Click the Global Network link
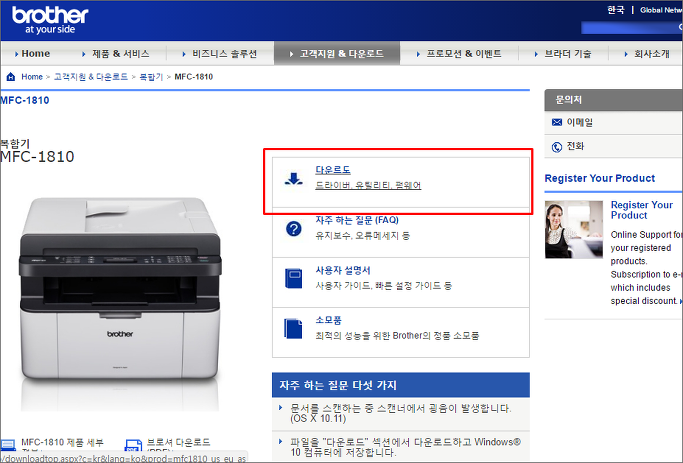 [x=660, y=10]
